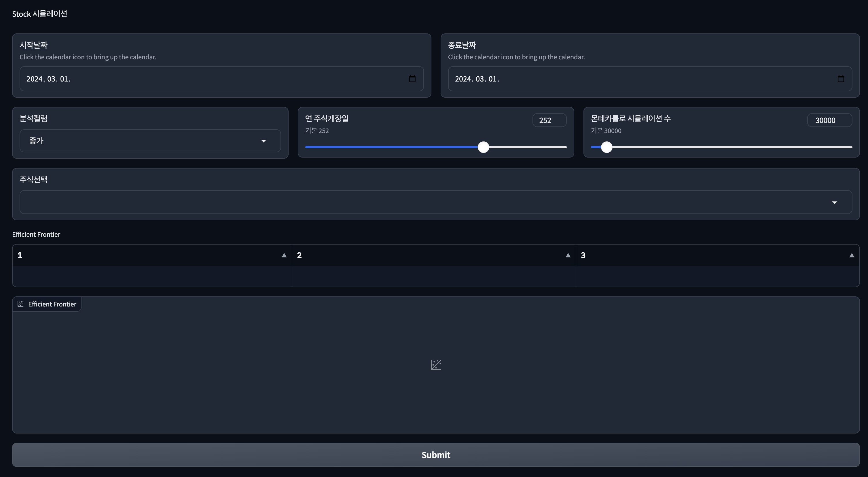Click the center plot placeholder icon
The image size is (868, 477).
coord(436,365)
